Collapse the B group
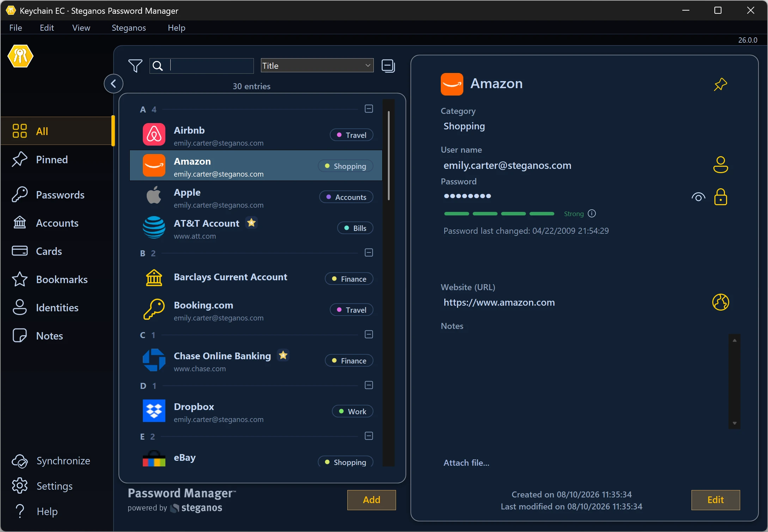Screen dimensions: 768x532 (x=369, y=253)
